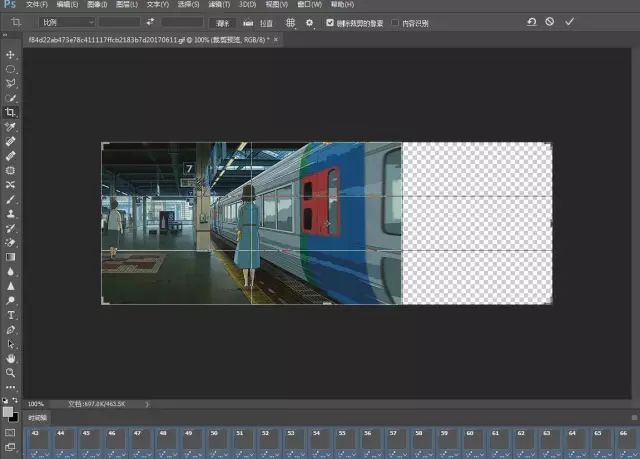Select the Horizontal Type tool
Image resolution: width=640 pixels, height=459 pixels.
pos(11,314)
